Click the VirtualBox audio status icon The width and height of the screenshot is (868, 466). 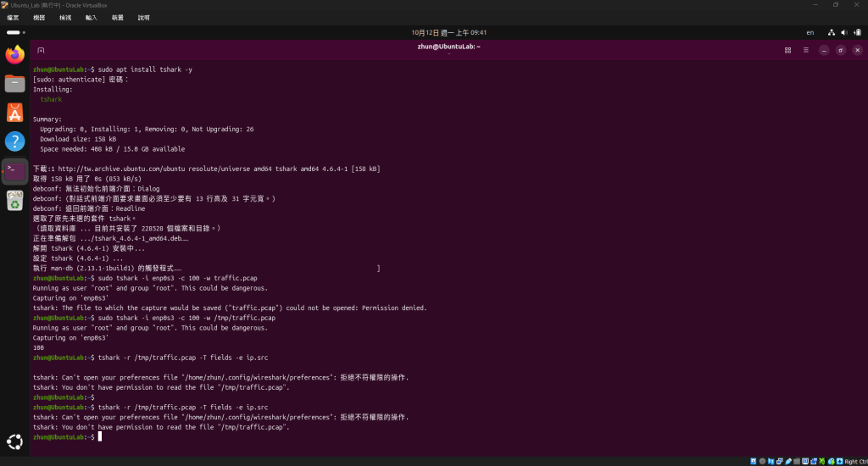coord(771,461)
